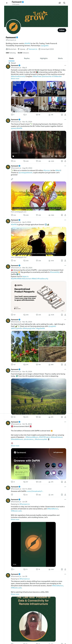The width and height of the screenshot is (72, 644).
Task: Open the farmsent.io website link
Action: [x=33, y=49]
